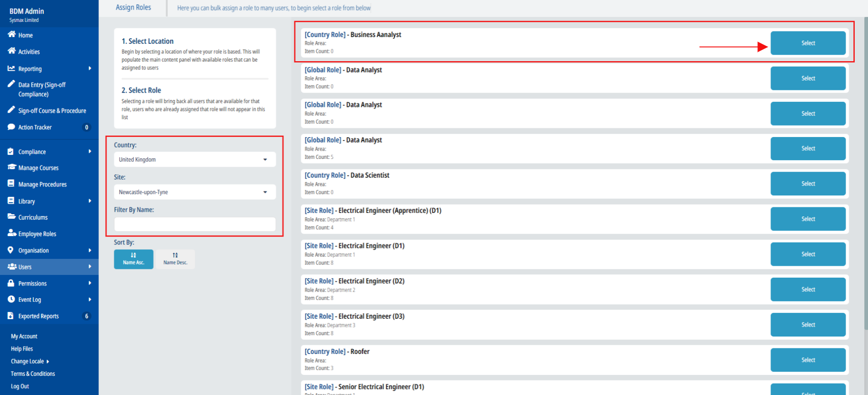Screen dimensions: 868x395
Task: Expand the Library submenu arrow
Action: click(90, 201)
